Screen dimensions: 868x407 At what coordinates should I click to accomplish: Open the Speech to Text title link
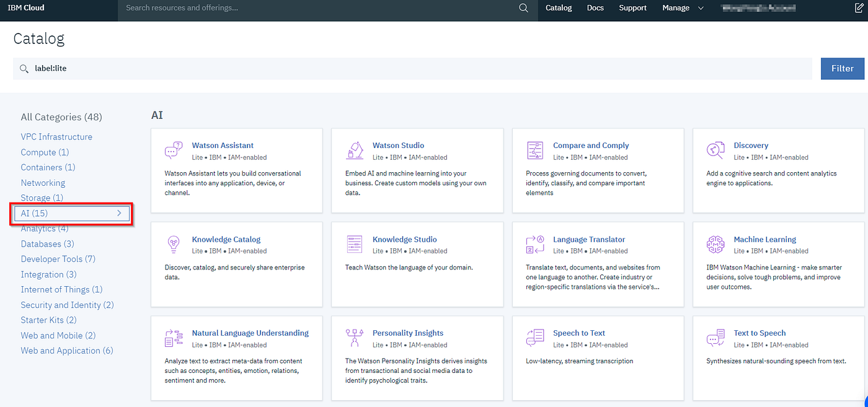579,333
